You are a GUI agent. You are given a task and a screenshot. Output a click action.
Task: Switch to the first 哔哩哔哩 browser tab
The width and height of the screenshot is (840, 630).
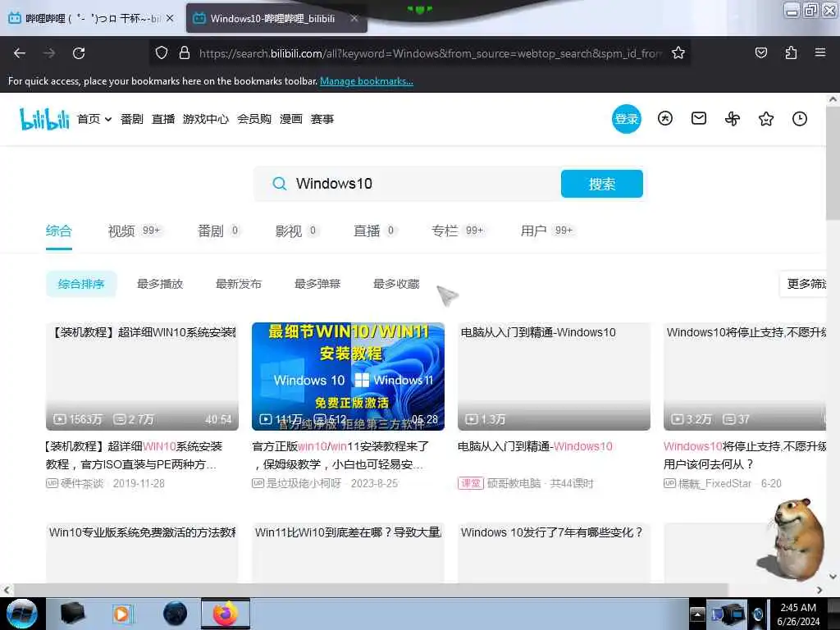91,18
